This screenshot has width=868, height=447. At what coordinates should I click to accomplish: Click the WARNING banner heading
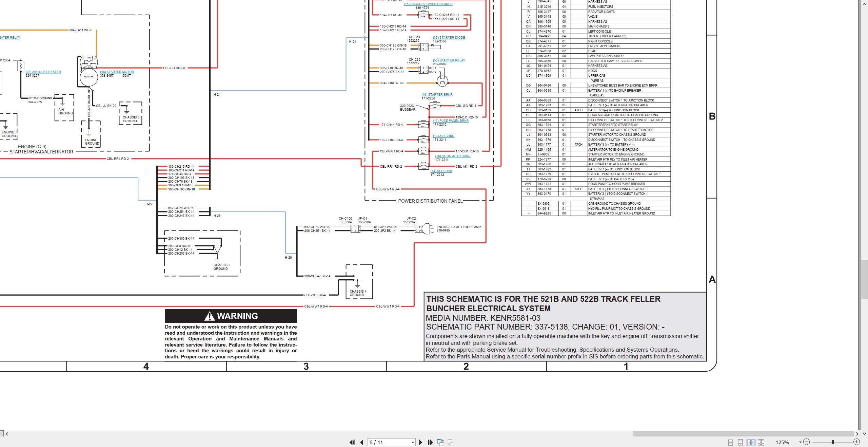[x=231, y=316]
